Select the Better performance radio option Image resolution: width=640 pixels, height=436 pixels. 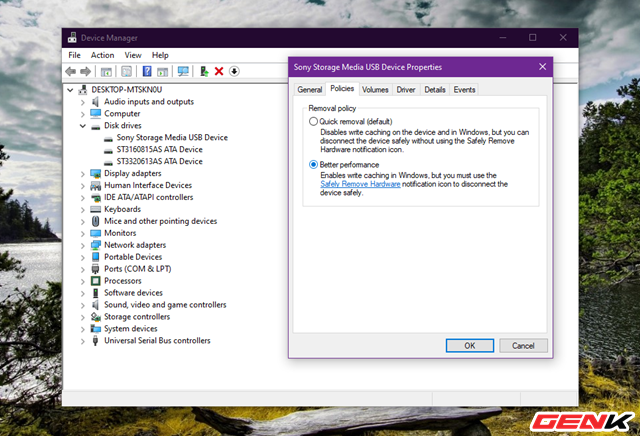click(x=314, y=164)
